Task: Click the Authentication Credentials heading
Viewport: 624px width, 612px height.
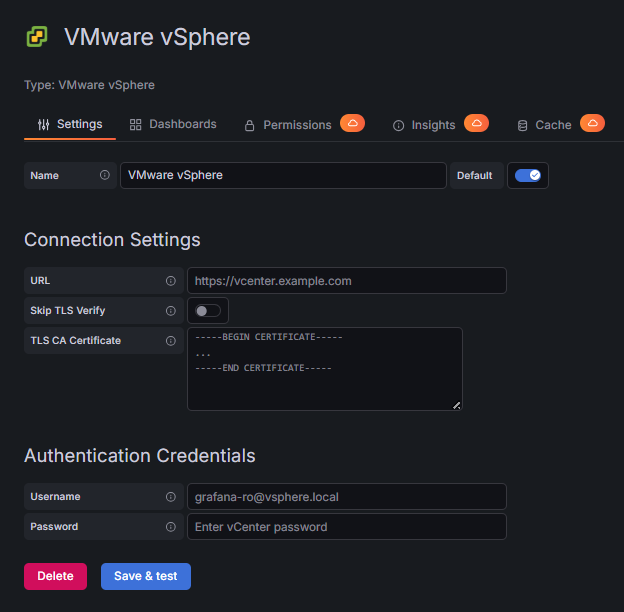Action: (140, 456)
